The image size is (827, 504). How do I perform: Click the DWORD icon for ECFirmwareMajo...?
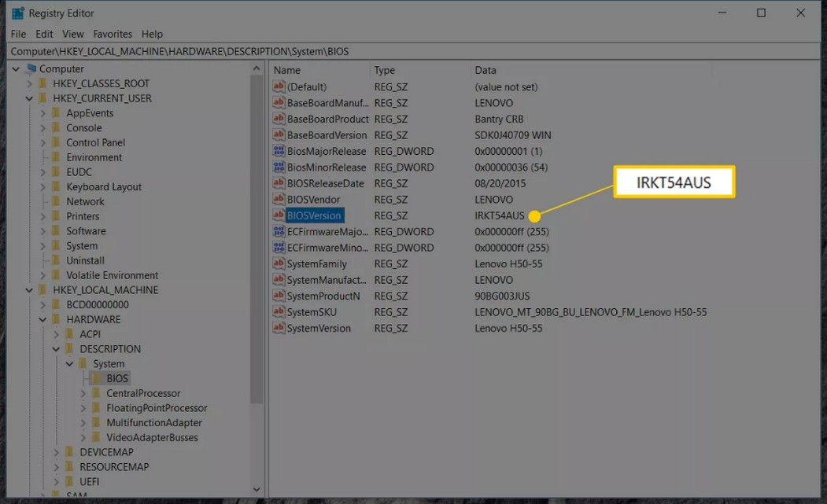pos(279,231)
